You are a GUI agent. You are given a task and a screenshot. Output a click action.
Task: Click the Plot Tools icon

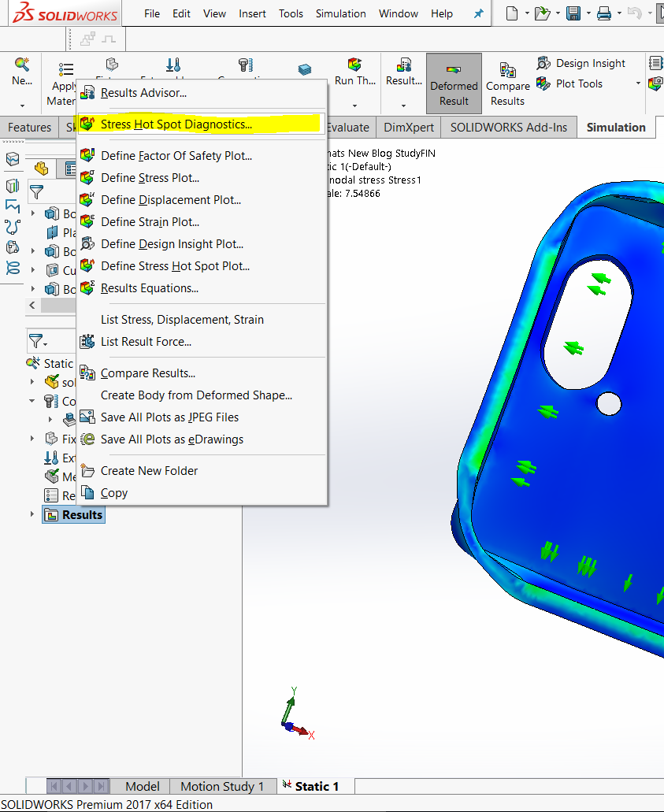[x=543, y=83]
